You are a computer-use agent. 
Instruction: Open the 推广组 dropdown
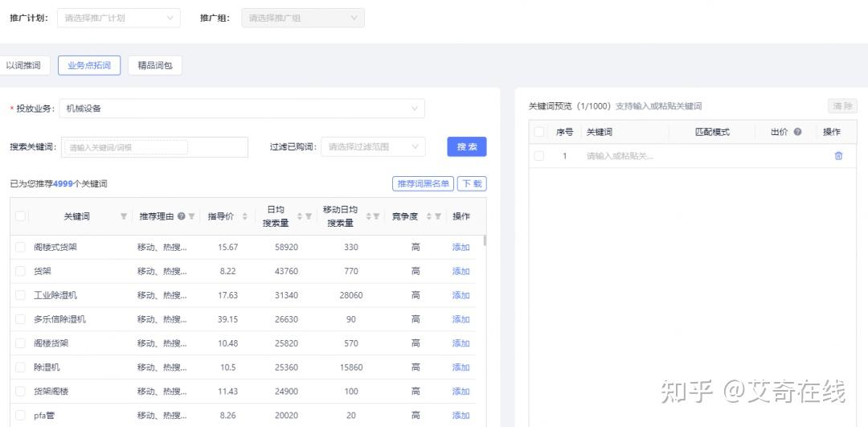coord(303,18)
